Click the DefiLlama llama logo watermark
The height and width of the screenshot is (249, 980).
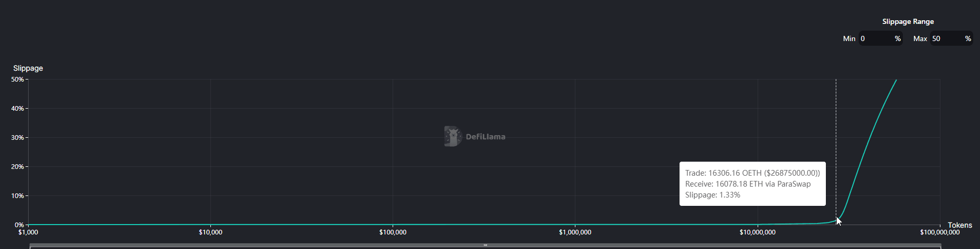[453, 136]
